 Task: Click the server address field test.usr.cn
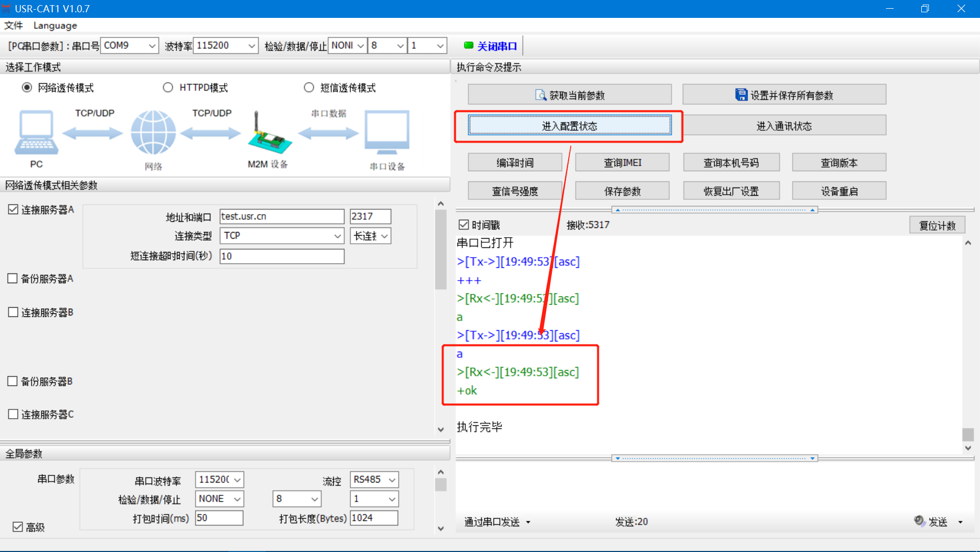click(282, 216)
